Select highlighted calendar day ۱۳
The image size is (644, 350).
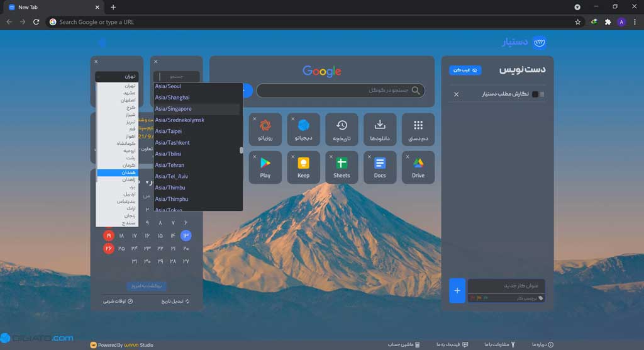tap(186, 235)
